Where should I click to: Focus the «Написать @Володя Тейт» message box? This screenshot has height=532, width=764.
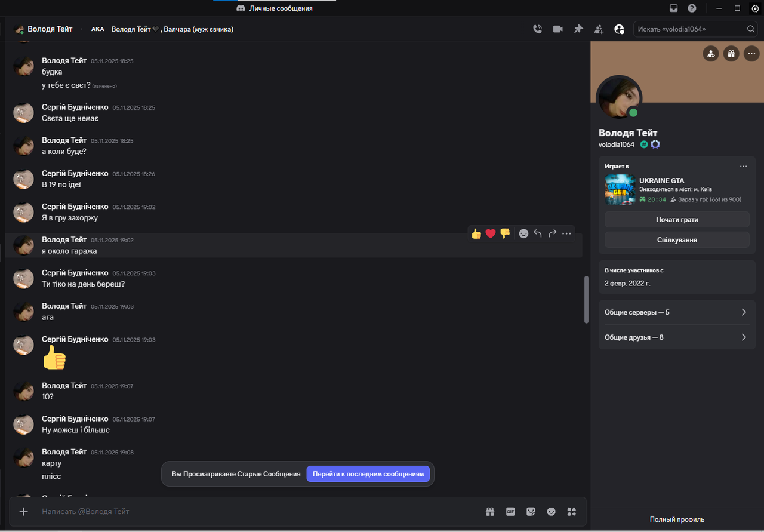260,512
